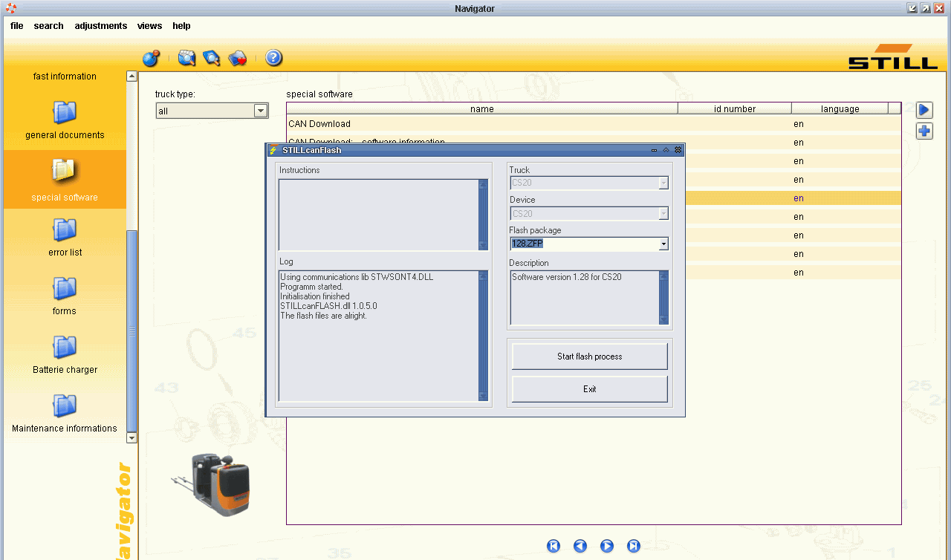Select the special software folder icon
Screen dimensions: 951x560
coord(65,172)
